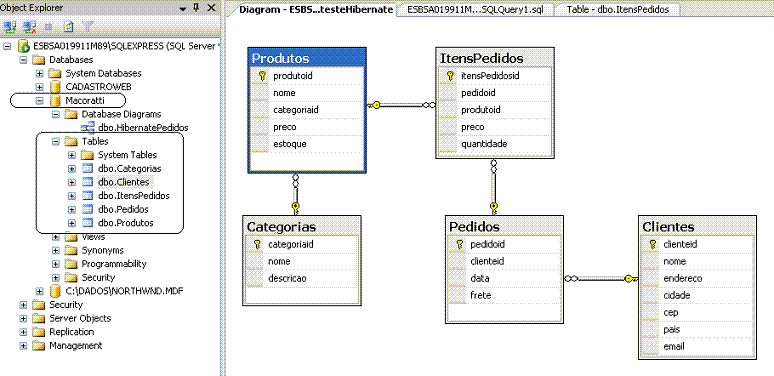
Task: Select the Security folder under Macoratti
Action: click(98, 277)
